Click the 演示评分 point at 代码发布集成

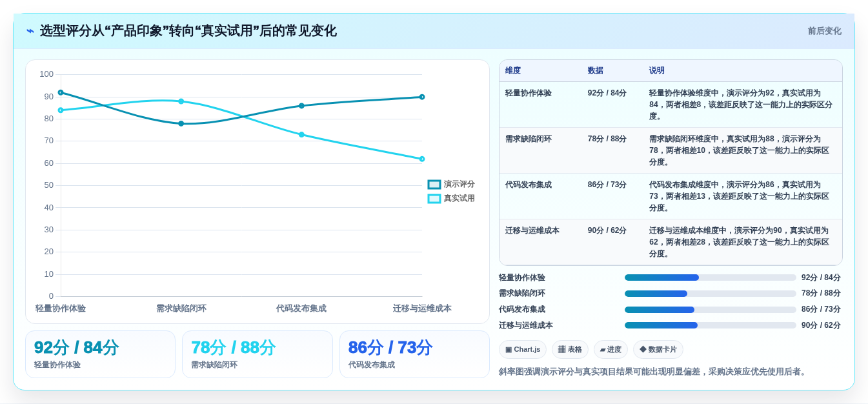point(301,106)
